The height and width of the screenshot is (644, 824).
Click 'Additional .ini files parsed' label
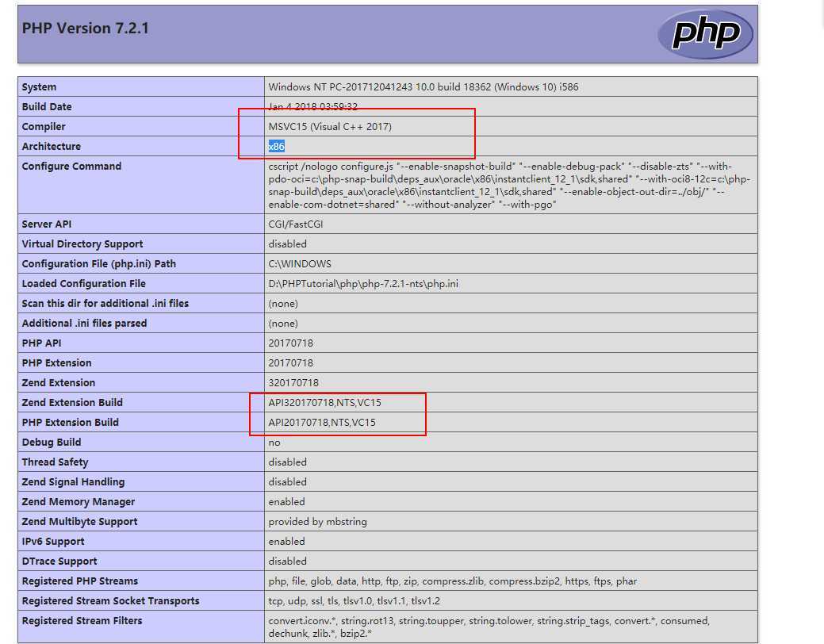(x=84, y=324)
